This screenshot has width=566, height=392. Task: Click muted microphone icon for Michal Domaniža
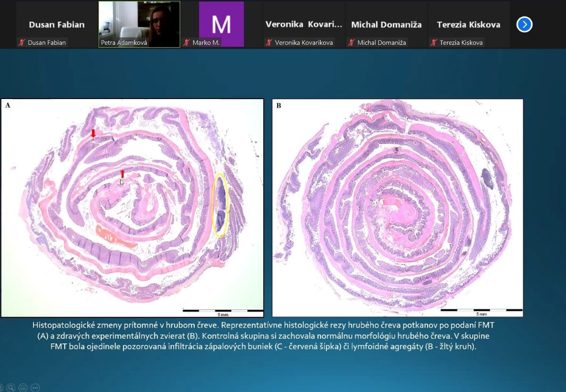pos(351,42)
